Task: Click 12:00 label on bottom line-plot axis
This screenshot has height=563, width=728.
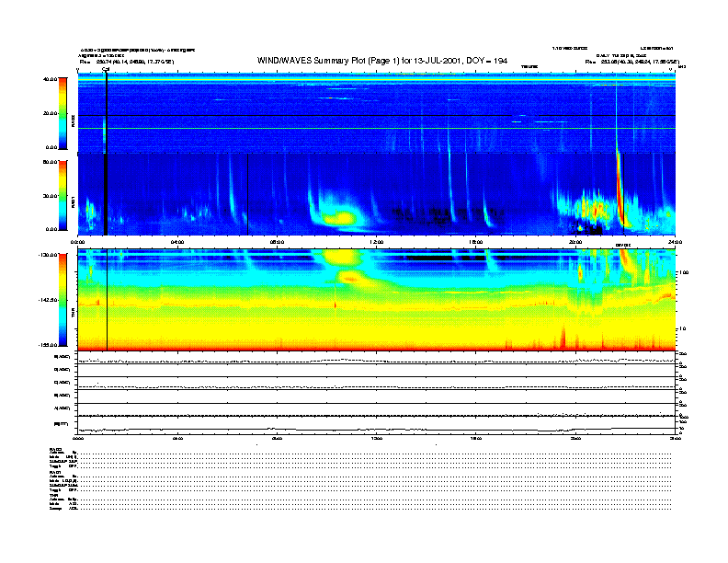Action: point(377,438)
